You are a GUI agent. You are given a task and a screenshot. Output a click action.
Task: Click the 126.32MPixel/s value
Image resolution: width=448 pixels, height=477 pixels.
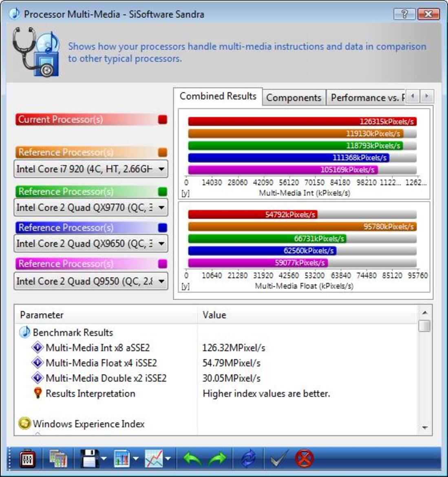[234, 348]
